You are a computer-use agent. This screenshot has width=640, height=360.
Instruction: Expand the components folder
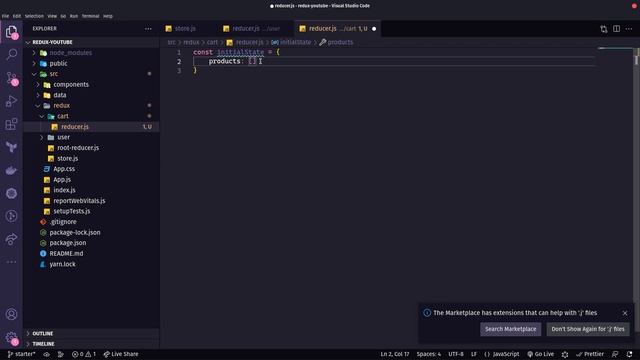[71, 84]
